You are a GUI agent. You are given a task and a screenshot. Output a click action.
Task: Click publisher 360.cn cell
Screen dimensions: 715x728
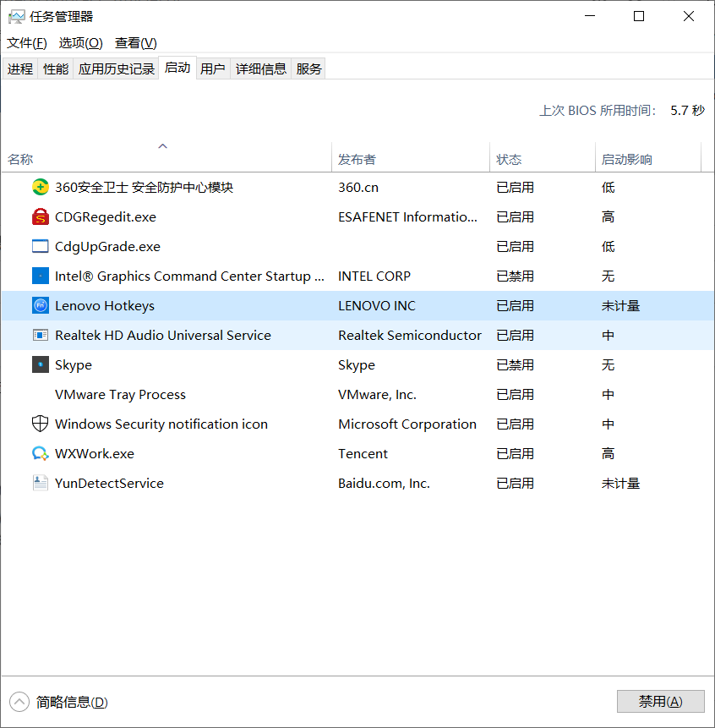pyautogui.click(x=358, y=187)
